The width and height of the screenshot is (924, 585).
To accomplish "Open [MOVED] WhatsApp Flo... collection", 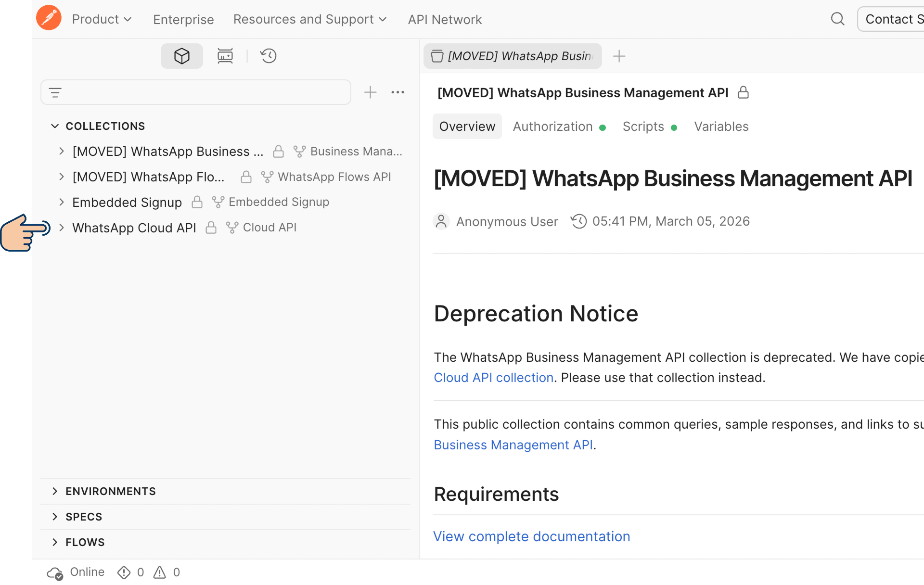I will pos(148,177).
